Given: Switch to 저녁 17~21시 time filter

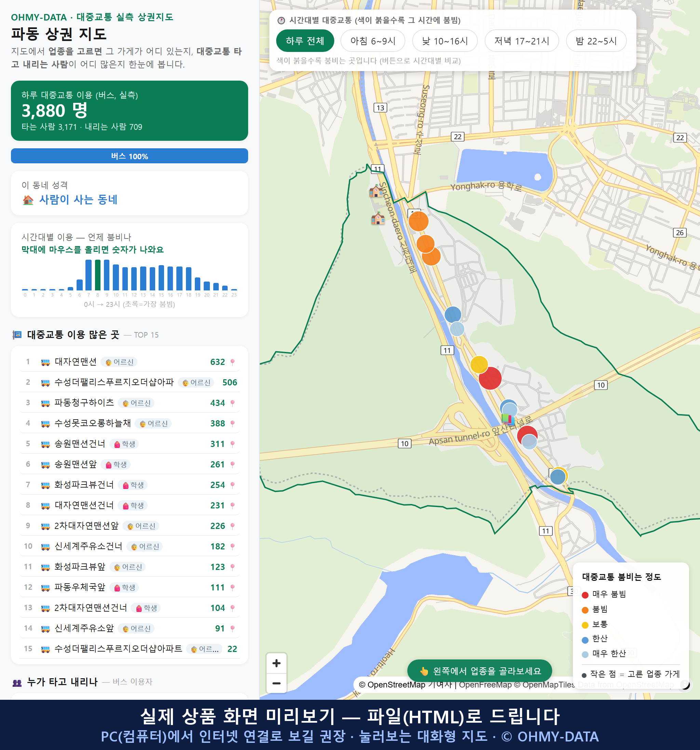Looking at the screenshot, I should point(521,41).
